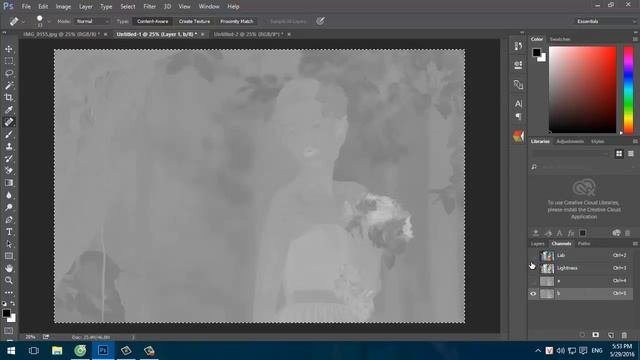Open the Select menu
The height and width of the screenshot is (360, 640).
(127, 7)
